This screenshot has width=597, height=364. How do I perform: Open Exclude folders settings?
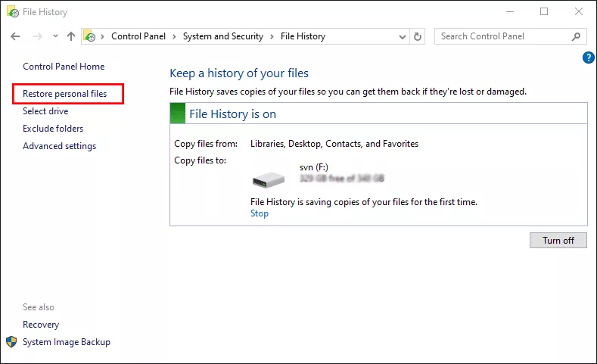click(x=53, y=129)
